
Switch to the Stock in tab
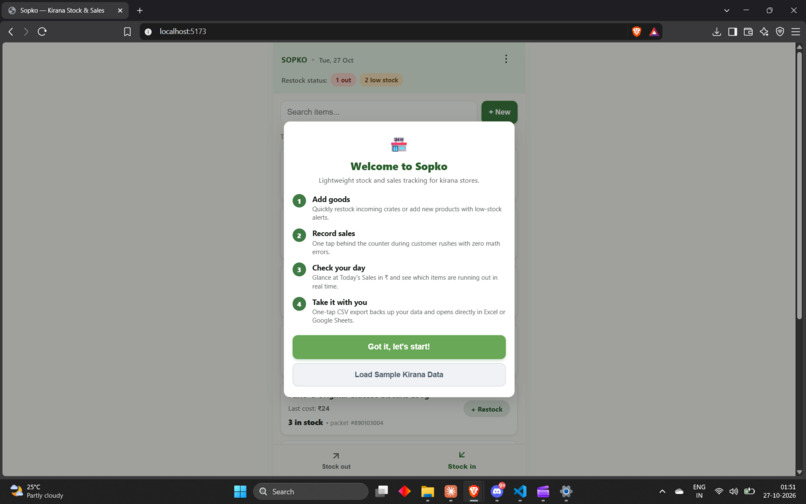tap(462, 460)
